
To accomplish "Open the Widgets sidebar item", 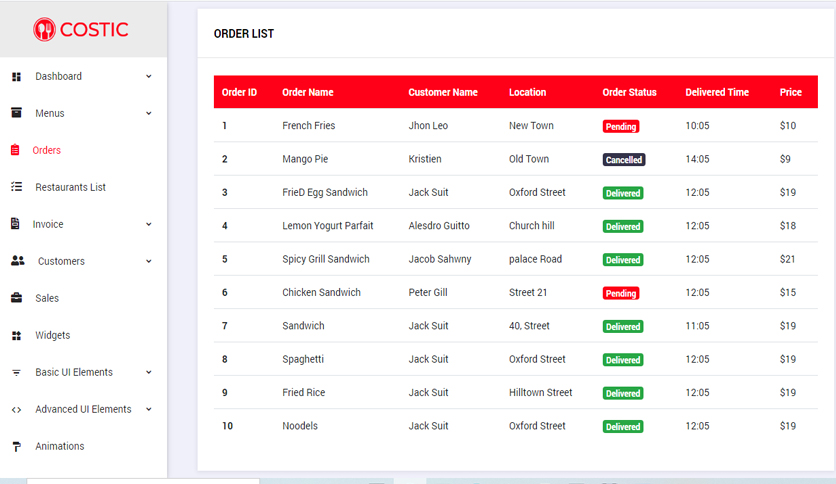I will (53, 335).
